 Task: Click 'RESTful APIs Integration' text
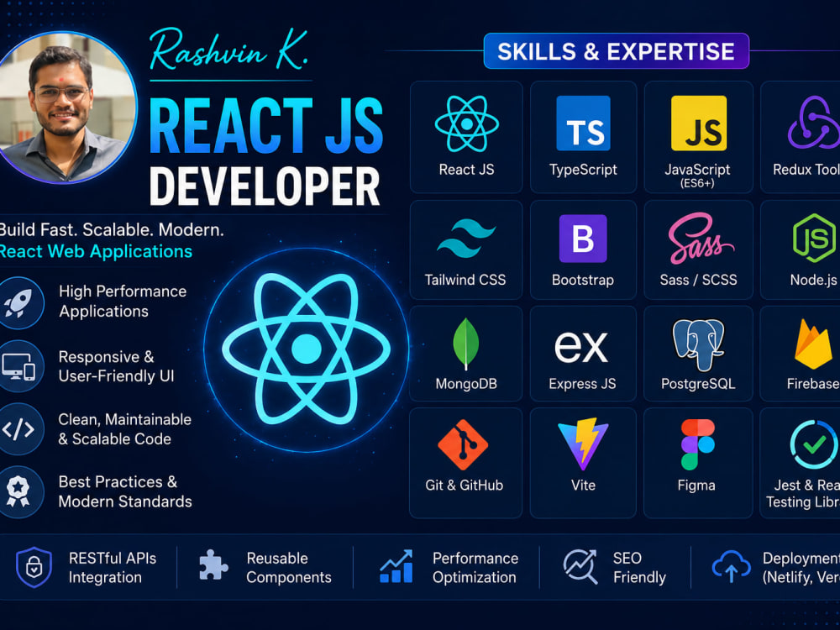[x=113, y=568]
